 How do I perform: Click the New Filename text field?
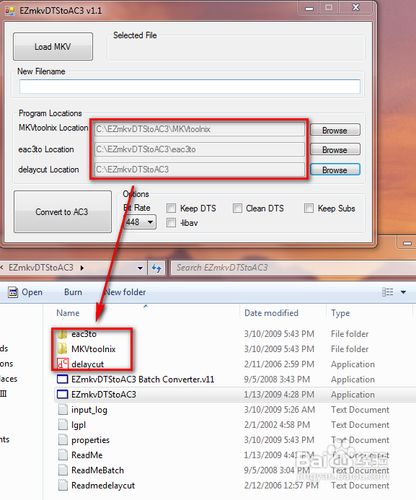click(x=190, y=87)
